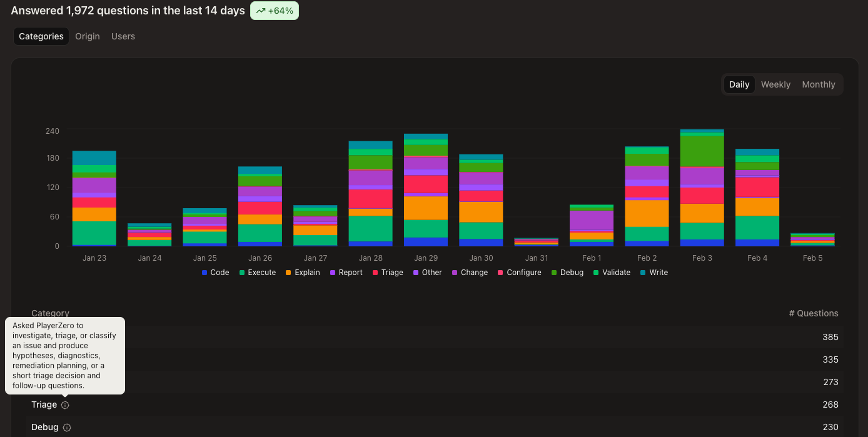Image resolution: width=868 pixels, height=437 pixels.
Task: Switch to the Origin tab
Action: (88, 36)
